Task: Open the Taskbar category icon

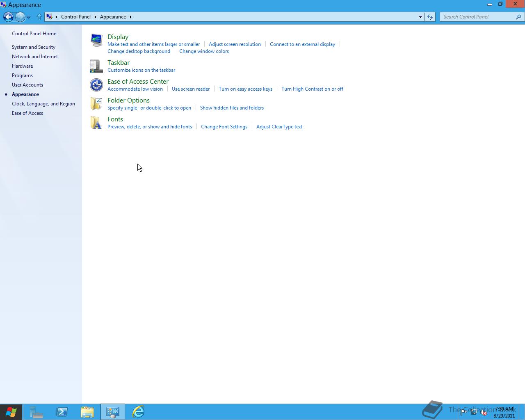Action: pyautogui.click(x=96, y=66)
